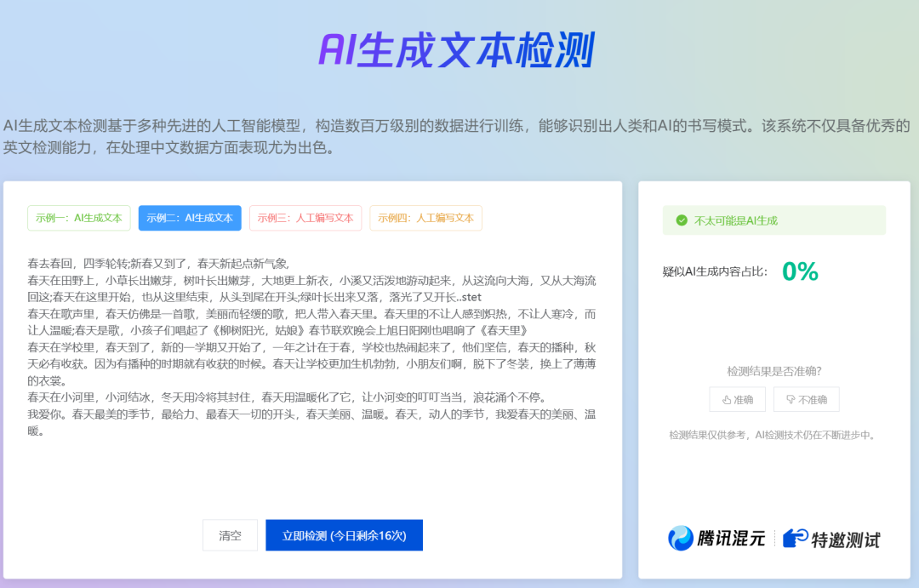919x588 pixels.
Task: Click the 不准确 feedback button
Action: [805, 399]
